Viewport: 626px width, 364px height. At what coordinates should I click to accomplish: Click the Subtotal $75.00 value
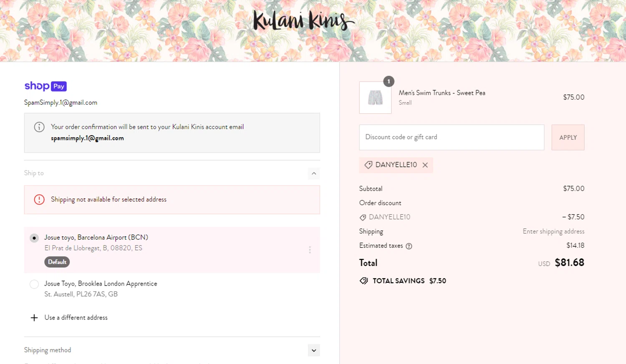point(573,188)
